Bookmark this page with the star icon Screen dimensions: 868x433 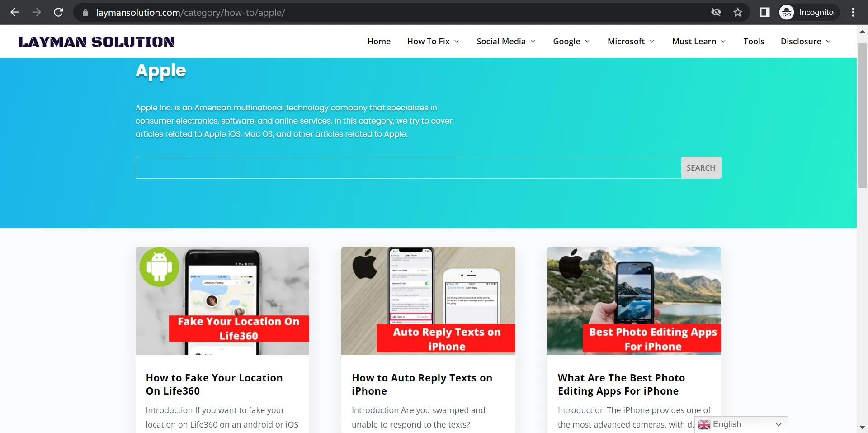click(x=738, y=12)
